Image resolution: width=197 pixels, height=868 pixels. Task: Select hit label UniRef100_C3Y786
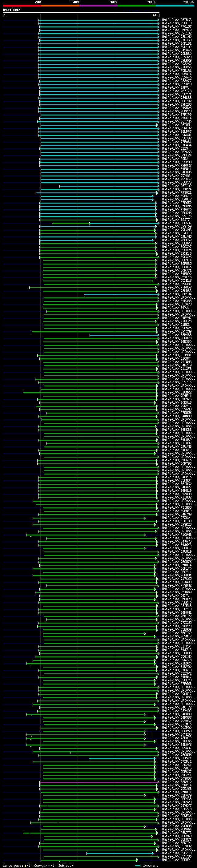click(176, 857)
